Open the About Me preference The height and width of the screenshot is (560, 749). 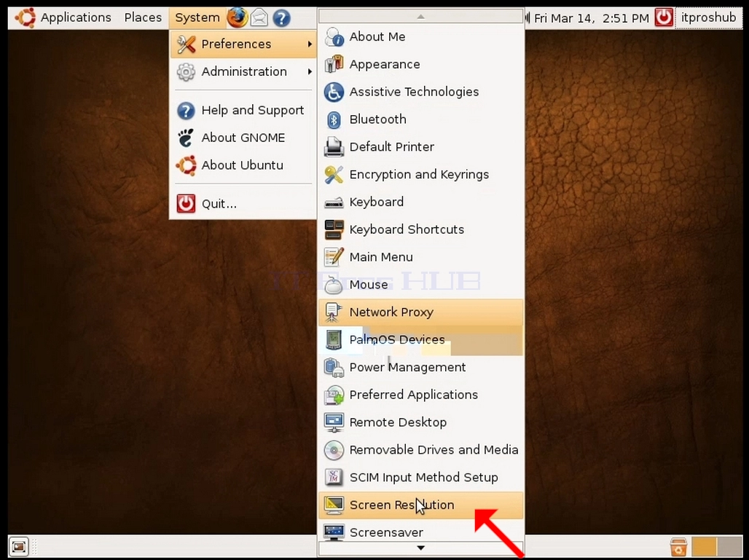coord(421,36)
